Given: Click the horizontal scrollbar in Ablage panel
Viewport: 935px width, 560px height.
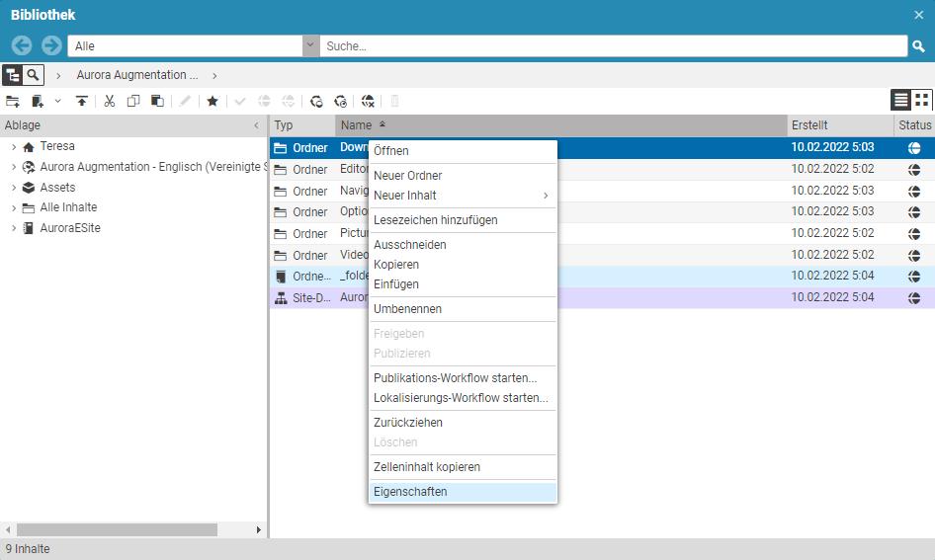Looking at the screenshot, I should pyautogui.click(x=119, y=529).
